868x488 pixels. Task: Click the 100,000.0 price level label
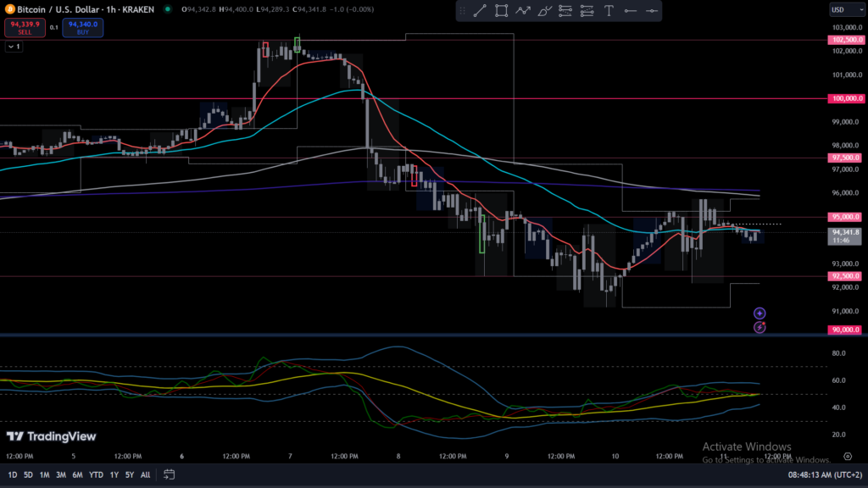(844, 99)
